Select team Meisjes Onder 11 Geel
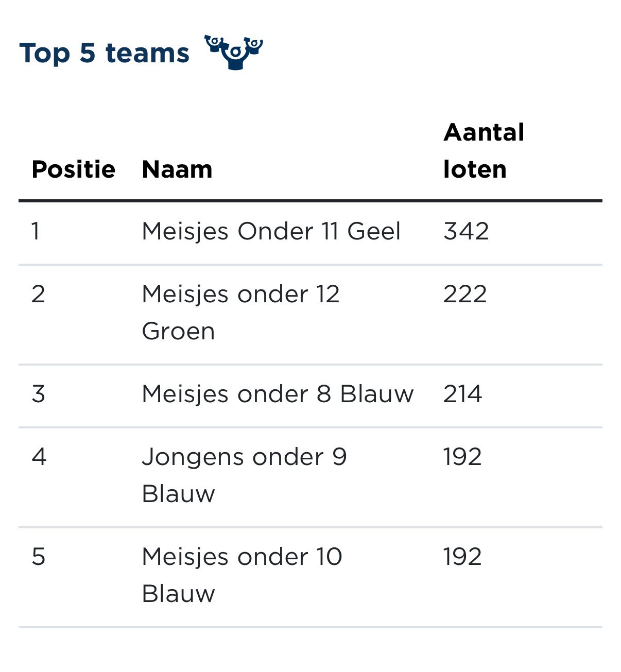This screenshot has height=672, width=621. pos(271,231)
